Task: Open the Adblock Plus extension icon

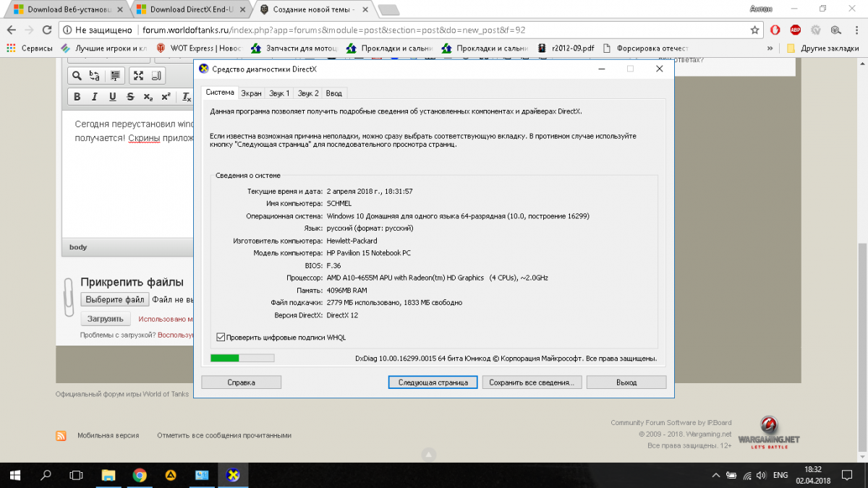Action: 795,30
